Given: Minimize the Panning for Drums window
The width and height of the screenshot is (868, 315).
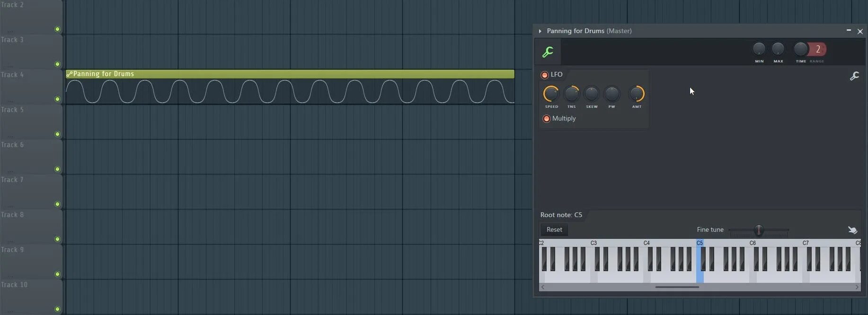Looking at the screenshot, I should pos(849,31).
